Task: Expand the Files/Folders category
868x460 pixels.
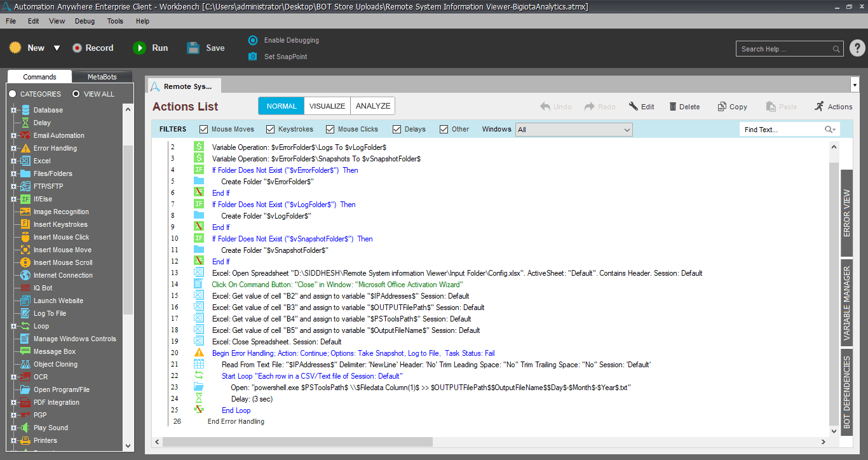Action: [x=13, y=173]
